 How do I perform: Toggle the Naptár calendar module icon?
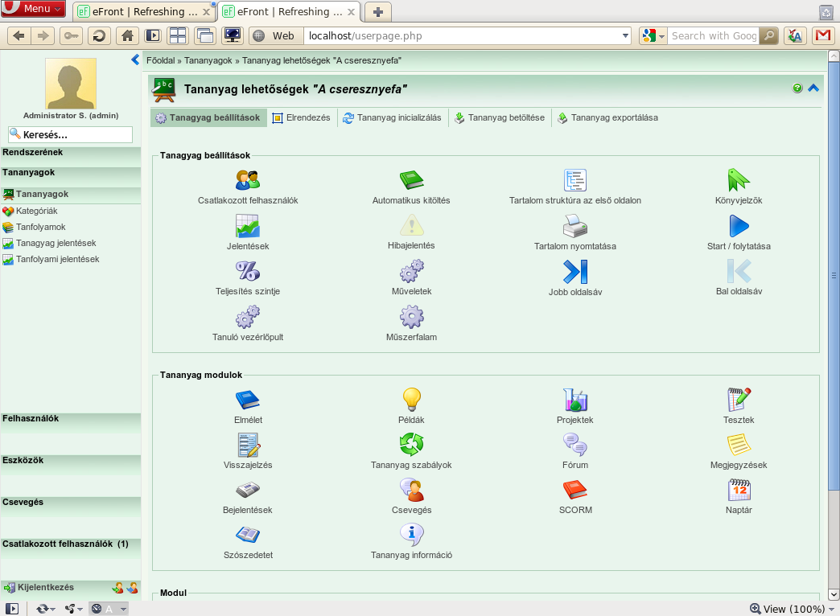pyautogui.click(x=739, y=490)
